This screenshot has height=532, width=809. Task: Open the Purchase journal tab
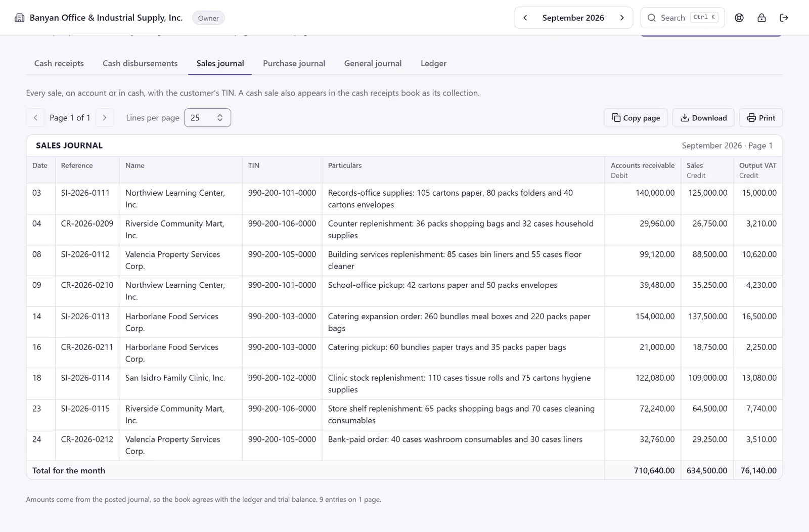(x=294, y=63)
